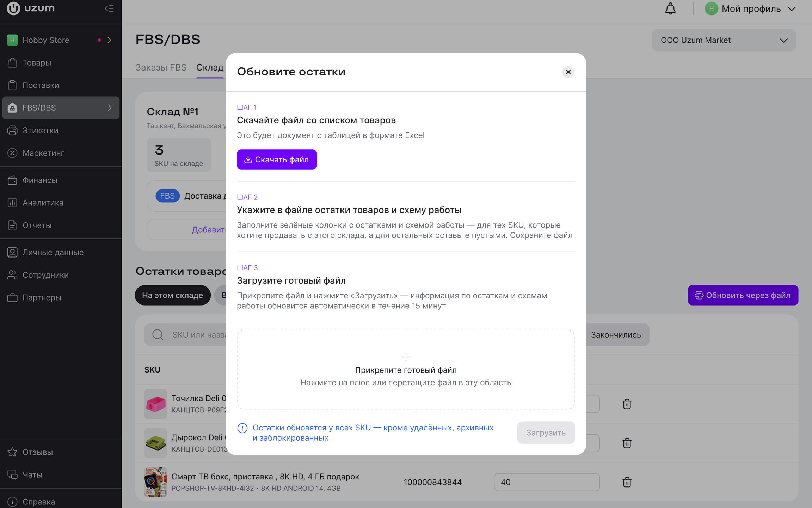
Task: Select the На этом складе filter
Action: [x=173, y=295]
